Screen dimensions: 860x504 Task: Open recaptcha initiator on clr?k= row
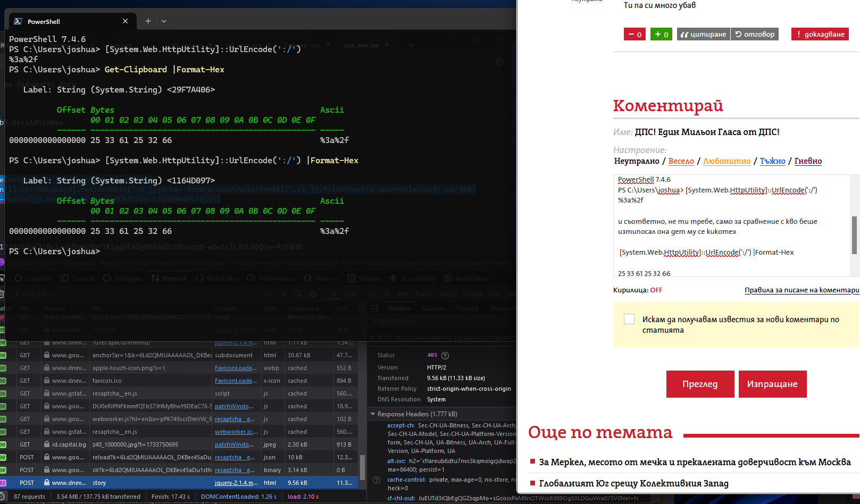pyautogui.click(x=235, y=470)
